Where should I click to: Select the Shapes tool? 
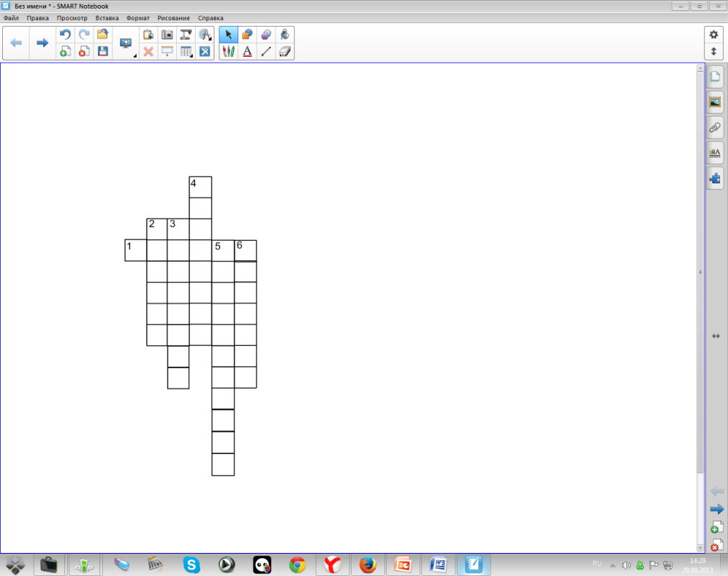coord(247,35)
